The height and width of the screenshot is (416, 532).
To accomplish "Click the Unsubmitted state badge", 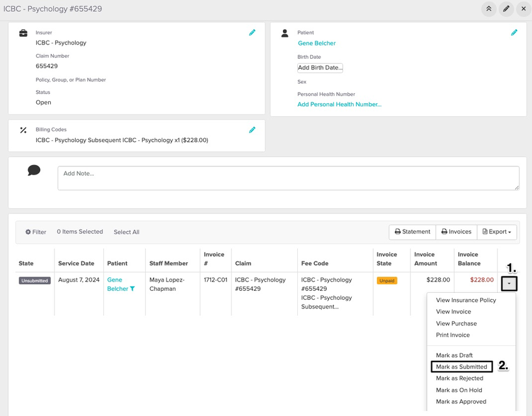I will click(x=34, y=281).
